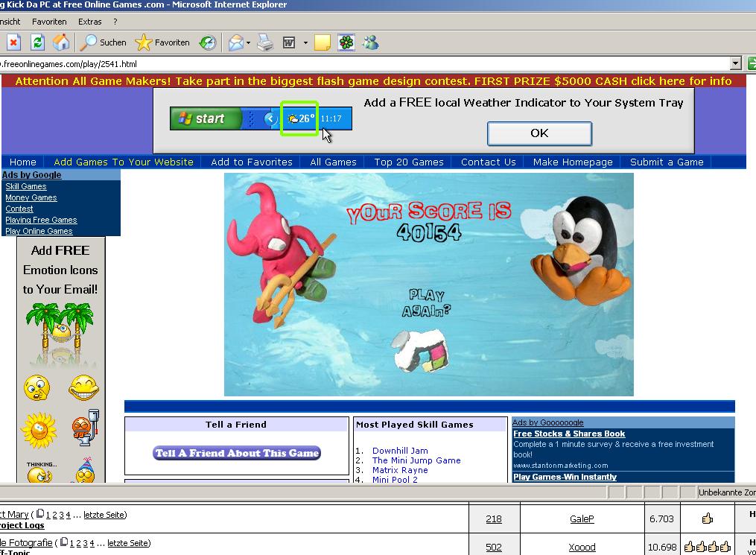
Task: Open the address bar dropdown list
Action: 736,64
